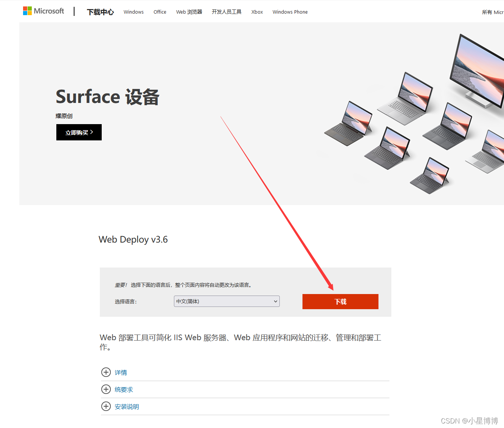Open the Web 浏览器 menu
This screenshot has width=504, height=428.
[x=189, y=12]
